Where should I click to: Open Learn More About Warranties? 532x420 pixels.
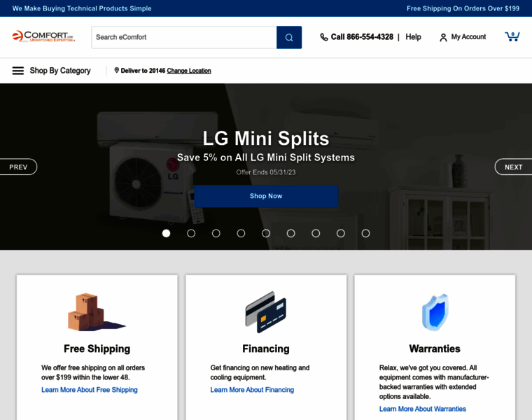422,409
